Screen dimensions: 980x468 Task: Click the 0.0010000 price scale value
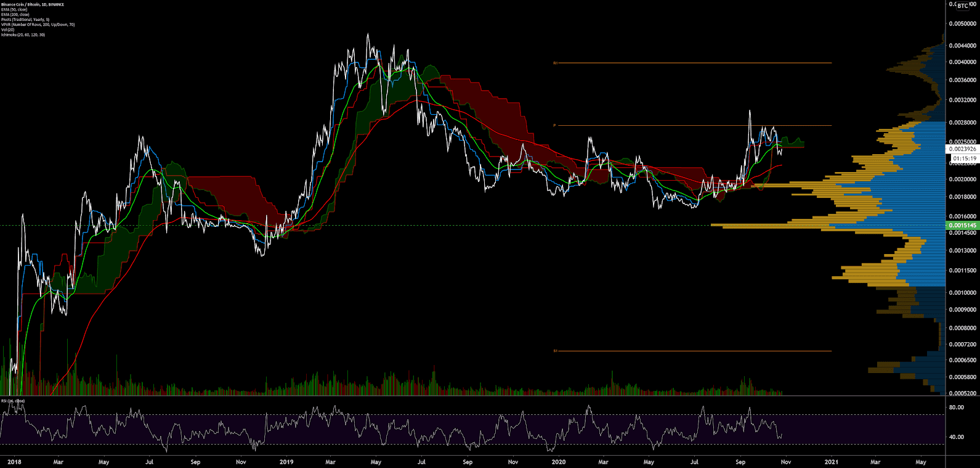click(x=963, y=293)
